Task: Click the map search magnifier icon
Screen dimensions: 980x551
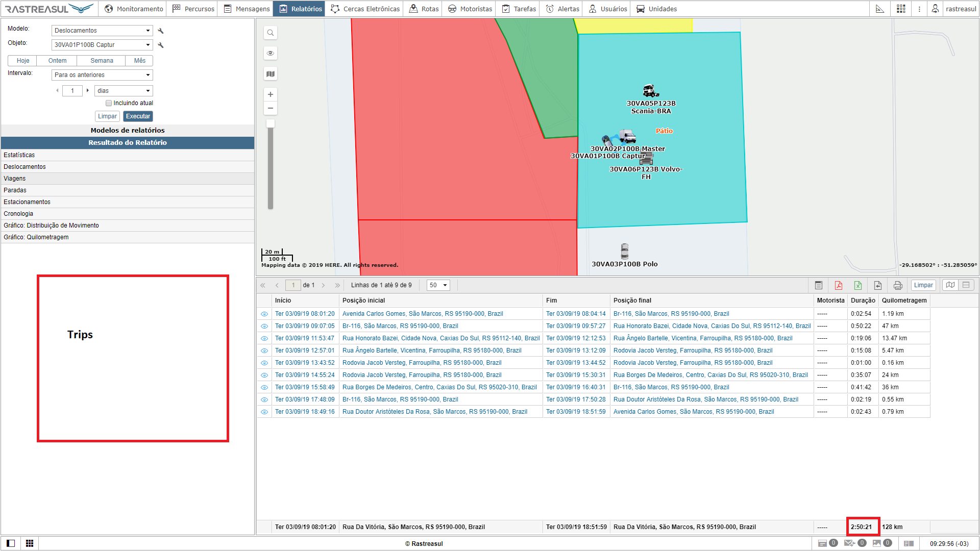Action: pos(271,33)
